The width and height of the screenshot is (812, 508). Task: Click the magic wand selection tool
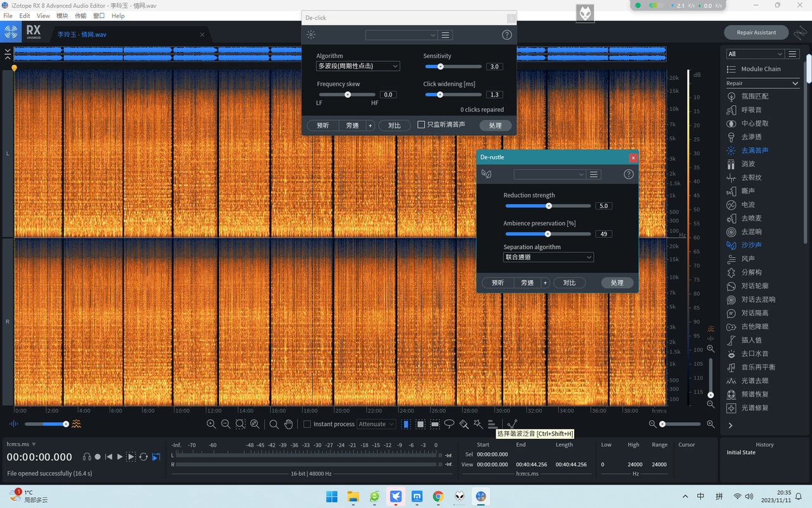(478, 424)
